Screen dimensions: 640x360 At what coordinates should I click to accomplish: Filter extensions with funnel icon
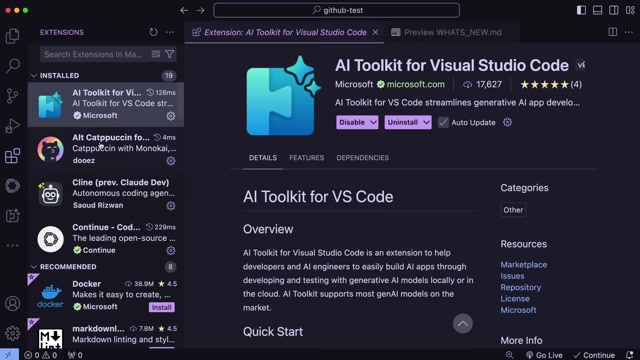click(170, 54)
